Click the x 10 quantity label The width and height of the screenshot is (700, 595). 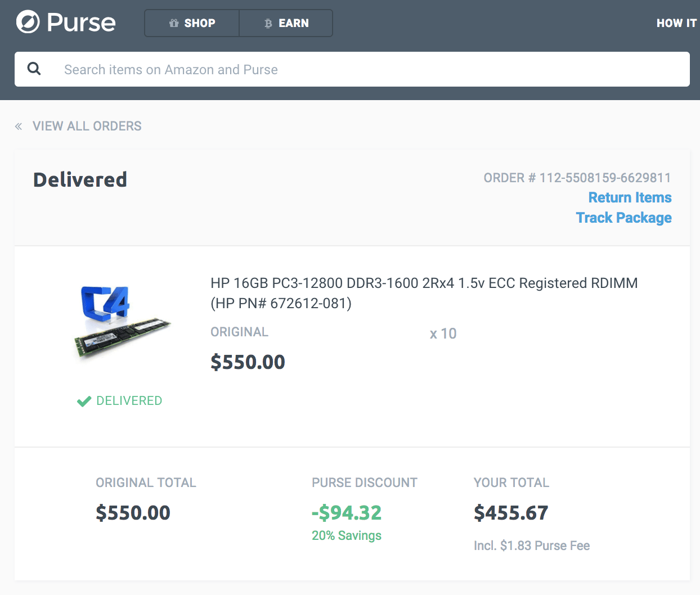tap(443, 333)
